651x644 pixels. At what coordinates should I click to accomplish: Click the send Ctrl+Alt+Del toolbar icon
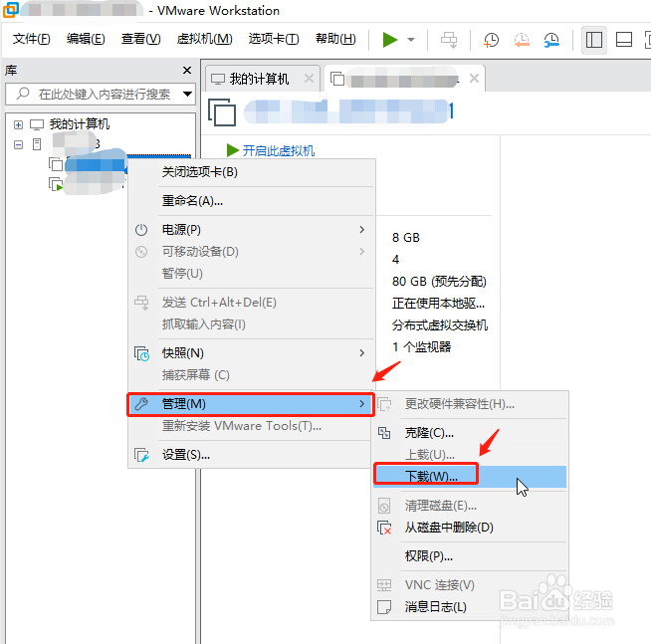449,40
